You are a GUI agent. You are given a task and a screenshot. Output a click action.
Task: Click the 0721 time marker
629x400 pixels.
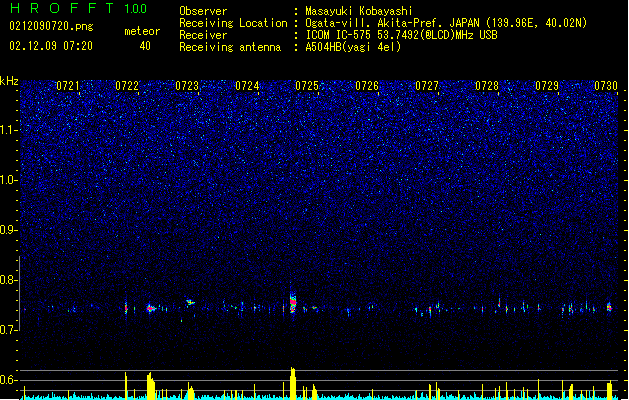(x=67, y=86)
